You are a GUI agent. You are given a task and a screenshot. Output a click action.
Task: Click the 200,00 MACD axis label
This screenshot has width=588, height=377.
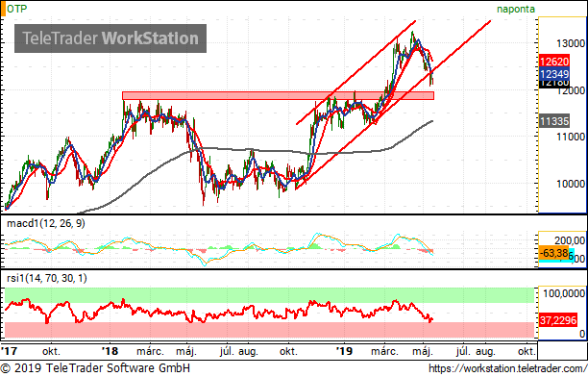pos(570,240)
